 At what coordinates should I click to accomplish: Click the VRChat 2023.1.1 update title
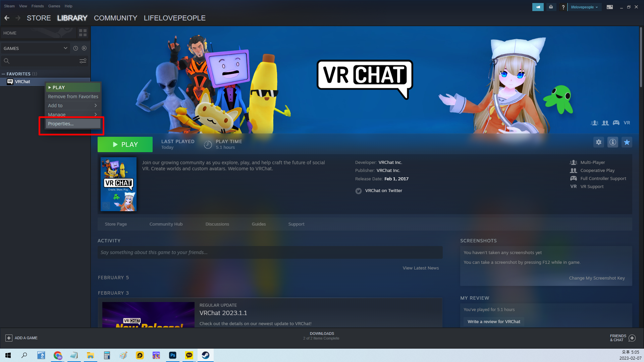click(223, 313)
